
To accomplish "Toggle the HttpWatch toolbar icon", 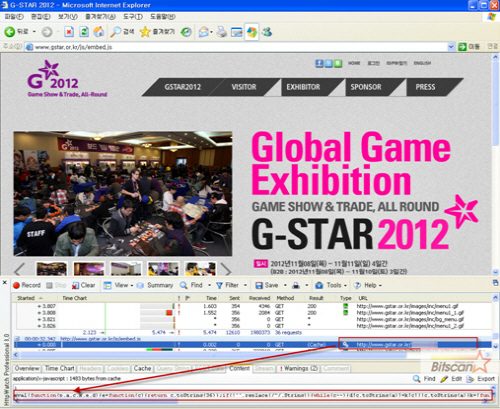I will (252, 32).
